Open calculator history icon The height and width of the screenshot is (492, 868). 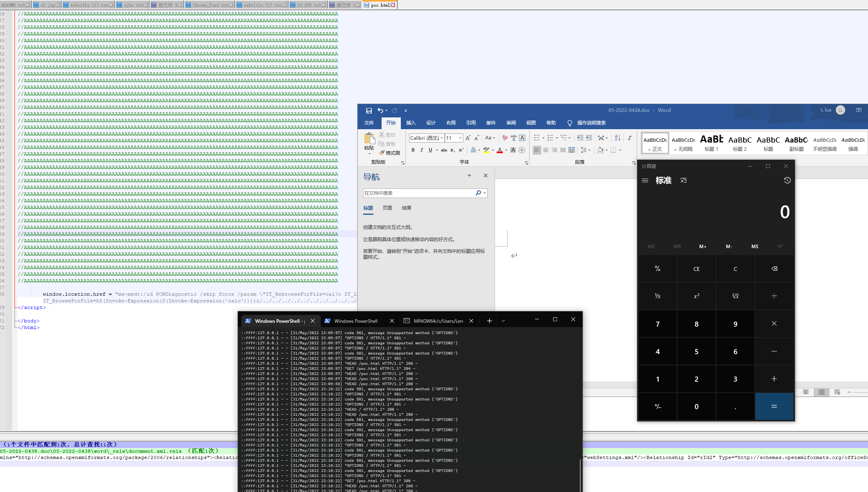click(787, 180)
